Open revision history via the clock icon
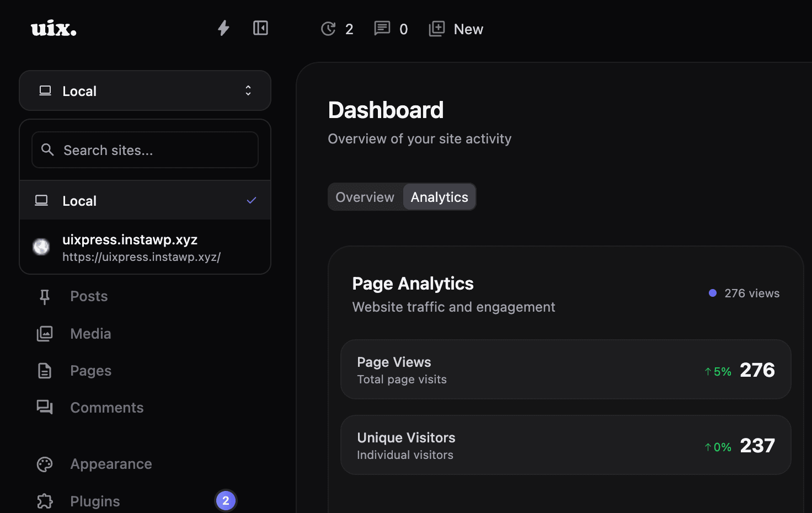The height and width of the screenshot is (513, 812). (x=328, y=28)
